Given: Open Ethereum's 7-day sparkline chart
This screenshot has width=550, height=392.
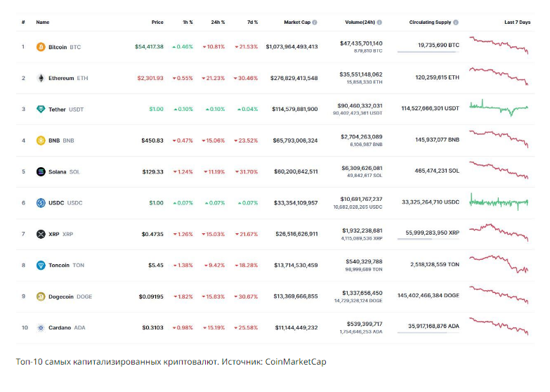Looking at the screenshot, I should coord(499,76).
